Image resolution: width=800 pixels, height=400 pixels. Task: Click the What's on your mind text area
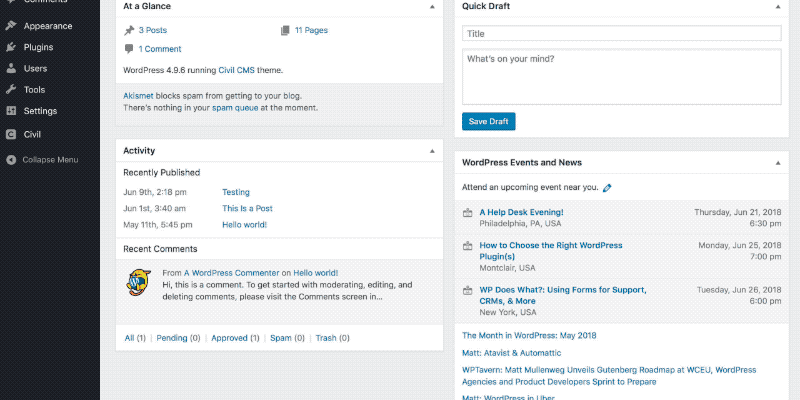point(621,77)
